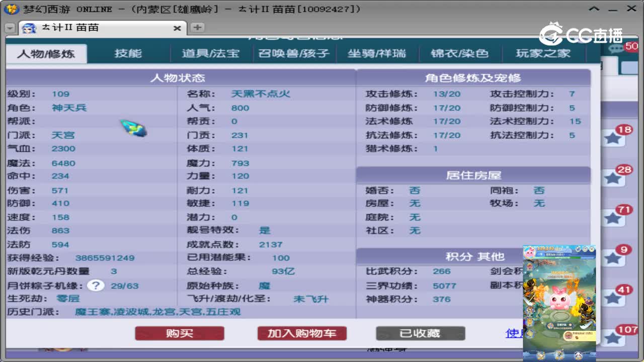644x362 pixels.
Task: Toggle the star favorite with badge 41
Action: click(612, 297)
